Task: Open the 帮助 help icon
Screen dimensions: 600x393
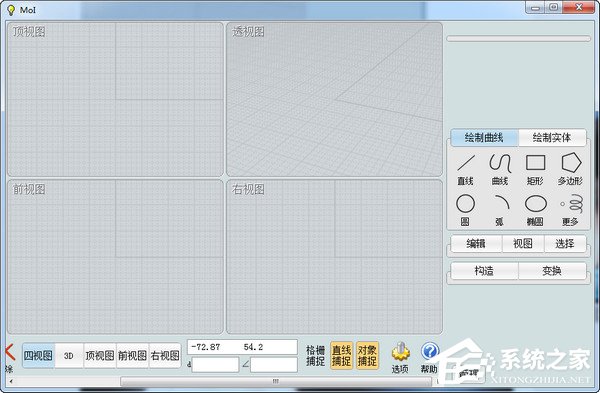Action: pyautogui.click(x=429, y=357)
